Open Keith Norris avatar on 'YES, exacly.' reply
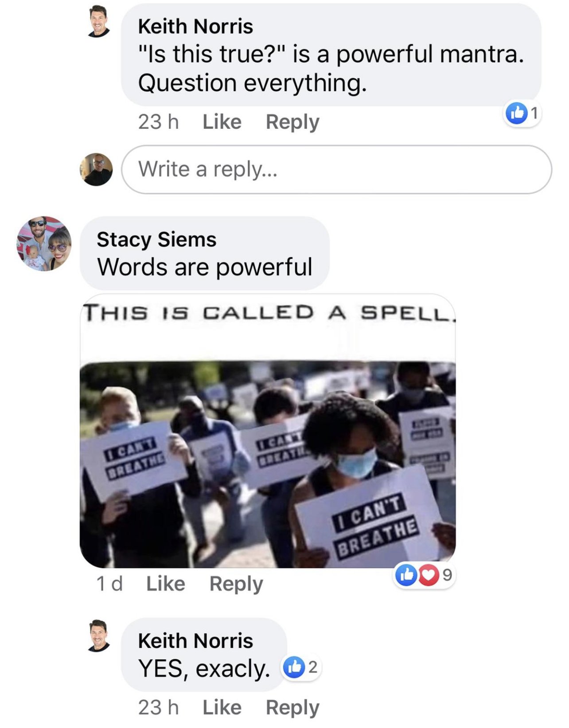 [99, 636]
